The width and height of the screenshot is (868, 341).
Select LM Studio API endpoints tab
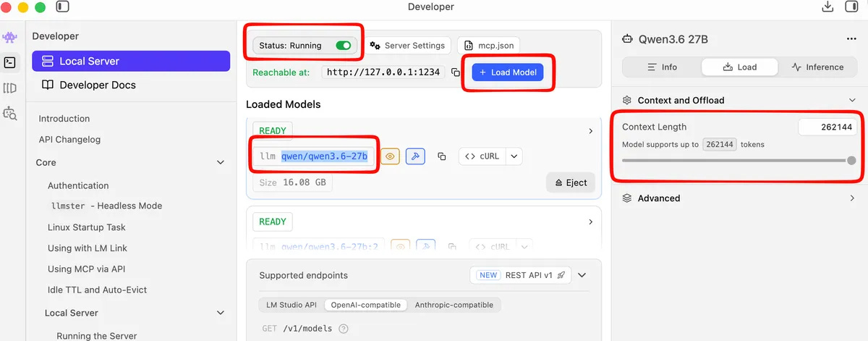point(291,305)
